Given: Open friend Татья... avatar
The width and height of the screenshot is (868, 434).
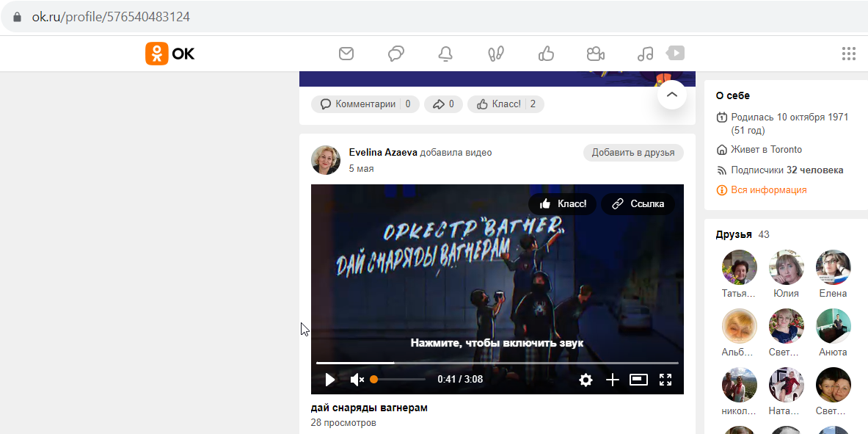Looking at the screenshot, I should tap(739, 267).
